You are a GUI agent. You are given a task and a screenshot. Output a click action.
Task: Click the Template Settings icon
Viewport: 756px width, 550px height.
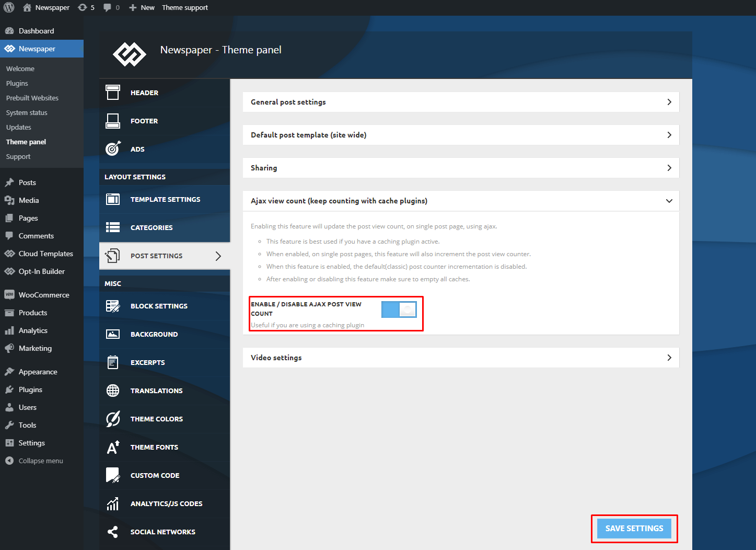113,199
